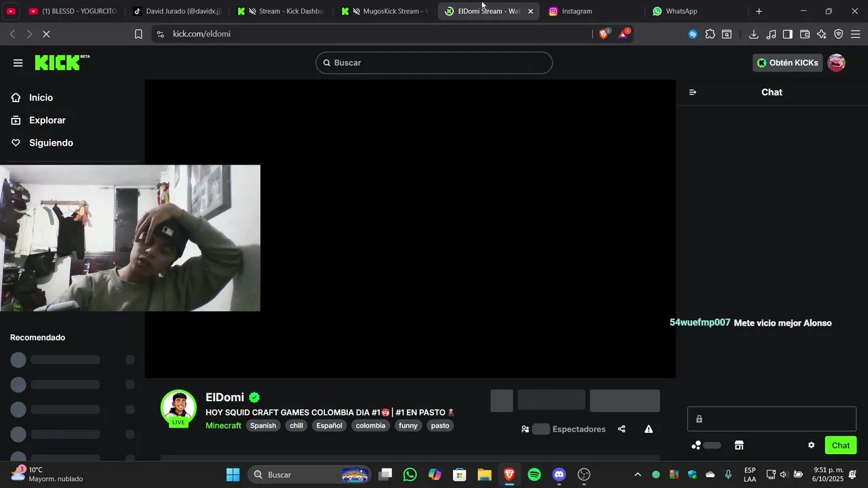Viewport: 868px width, 488px height.
Task: Click the Obtén KICKs button
Action: tap(787, 62)
